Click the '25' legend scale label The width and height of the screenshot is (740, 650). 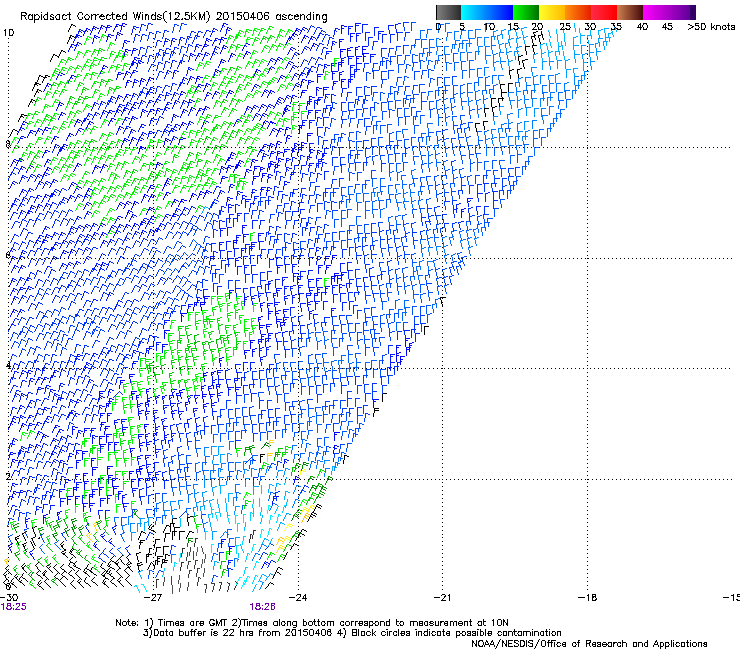(565, 27)
